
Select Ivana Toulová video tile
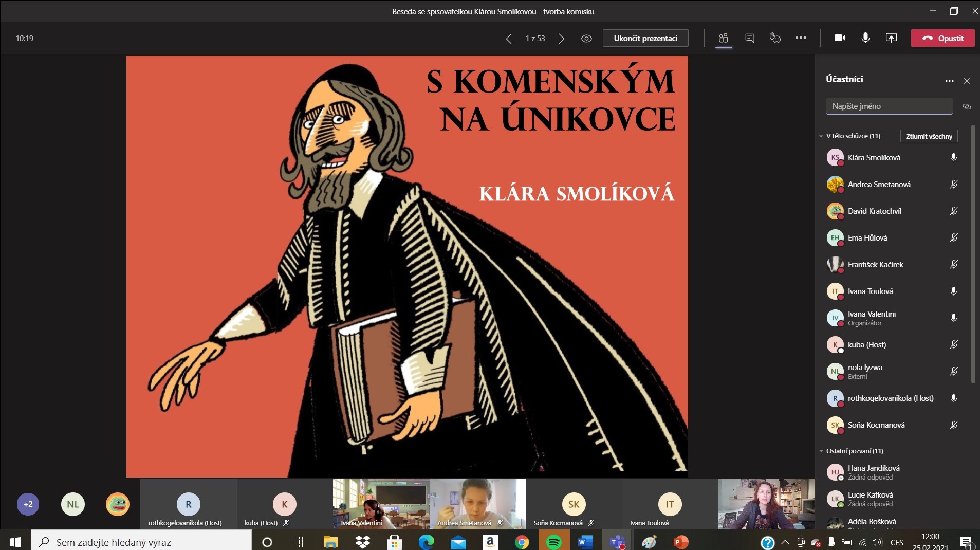[x=670, y=504]
